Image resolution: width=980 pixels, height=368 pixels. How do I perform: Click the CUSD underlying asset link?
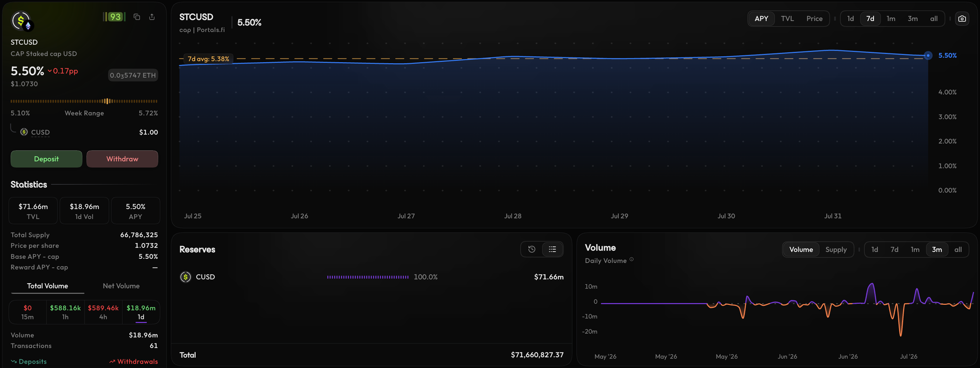click(40, 132)
